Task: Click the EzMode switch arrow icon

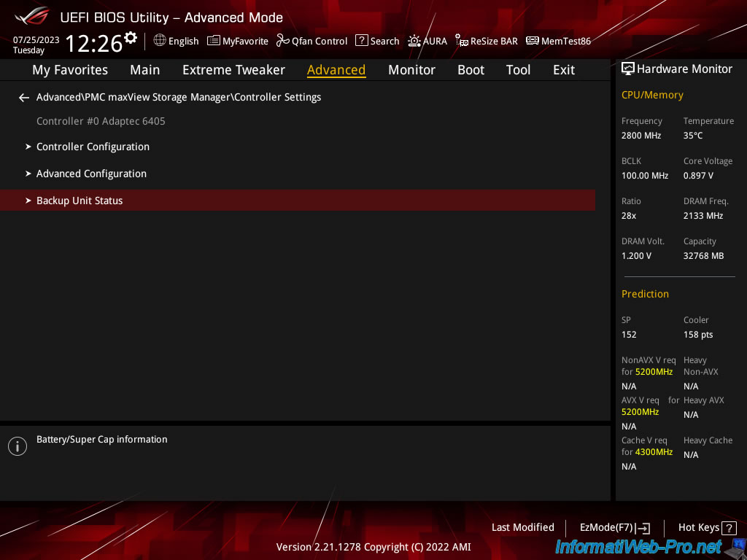Action: click(643, 528)
